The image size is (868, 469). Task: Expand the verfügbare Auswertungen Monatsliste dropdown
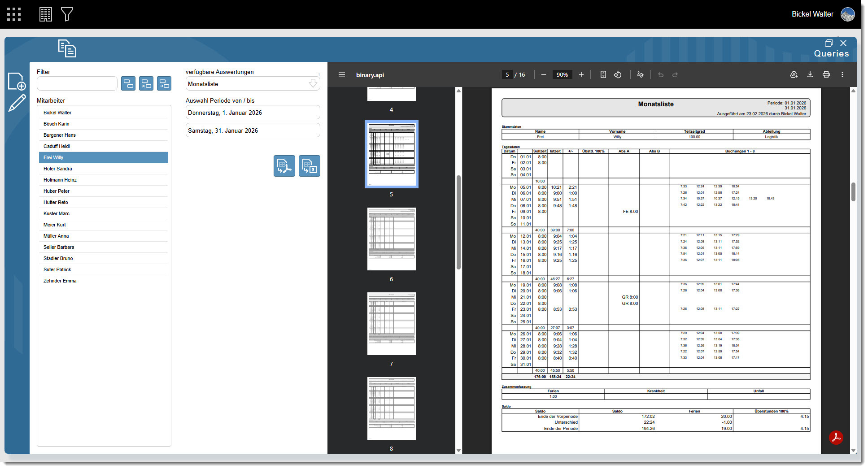coord(313,84)
